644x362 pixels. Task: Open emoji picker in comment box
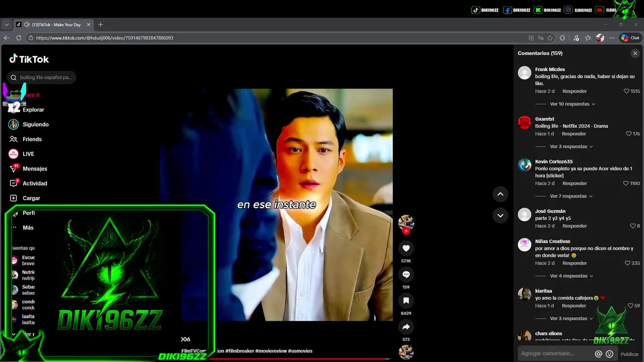pyautogui.click(x=609, y=354)
